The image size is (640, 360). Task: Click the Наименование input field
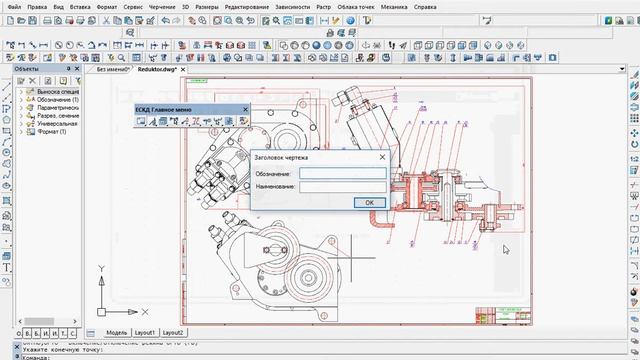click(342, 187)
